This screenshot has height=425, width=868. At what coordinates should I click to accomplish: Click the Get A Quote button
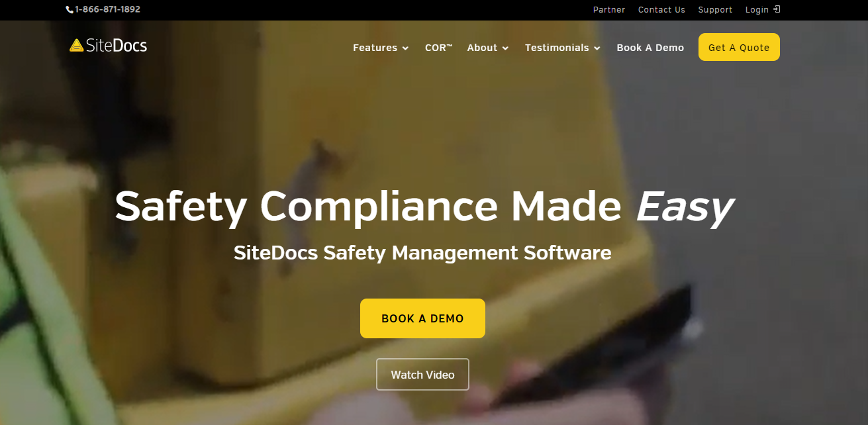(739, 47)
